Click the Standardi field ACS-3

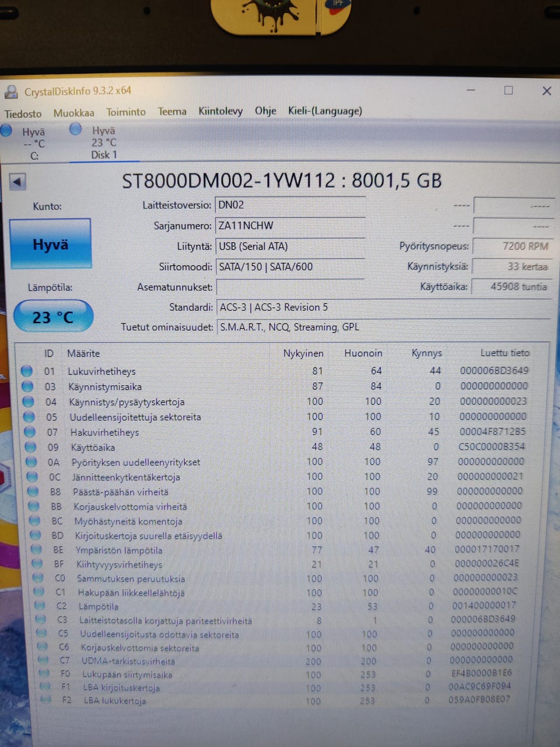383,308
